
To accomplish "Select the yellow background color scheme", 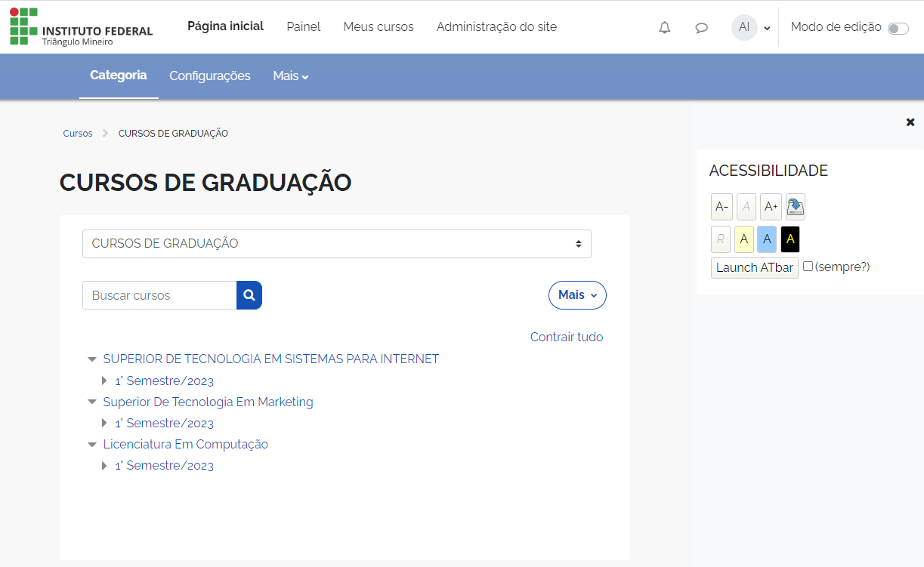I will point(743,239).
